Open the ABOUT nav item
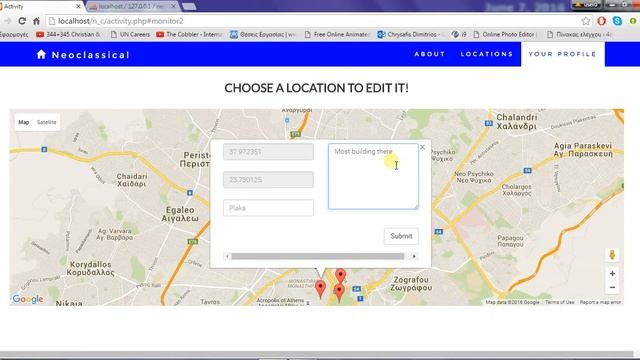The height and width of the screenshot is (360, 640). click(429, 54)
